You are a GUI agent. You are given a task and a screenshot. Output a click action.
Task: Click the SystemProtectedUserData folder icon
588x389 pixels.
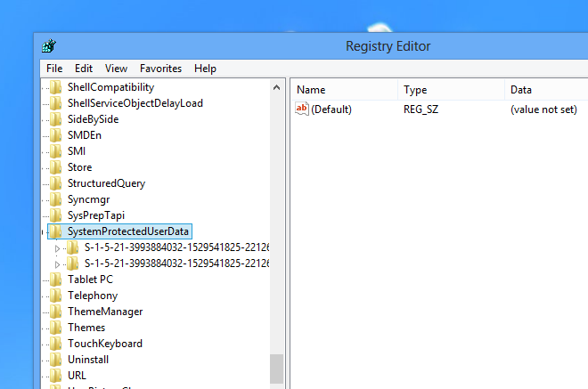[56, 231]
